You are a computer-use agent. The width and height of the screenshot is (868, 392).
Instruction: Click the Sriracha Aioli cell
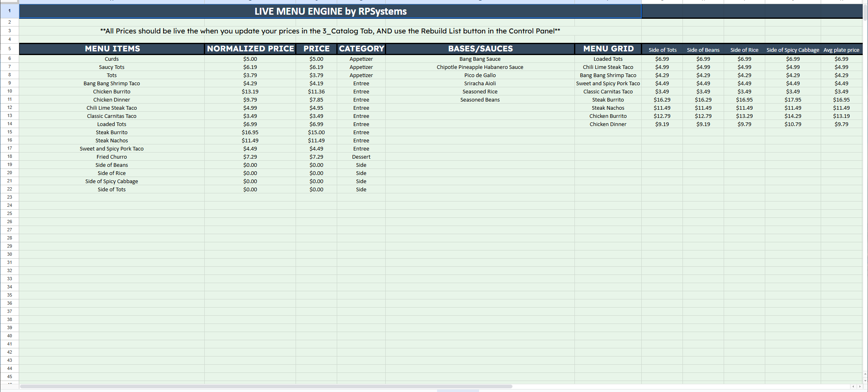point(480,83)
